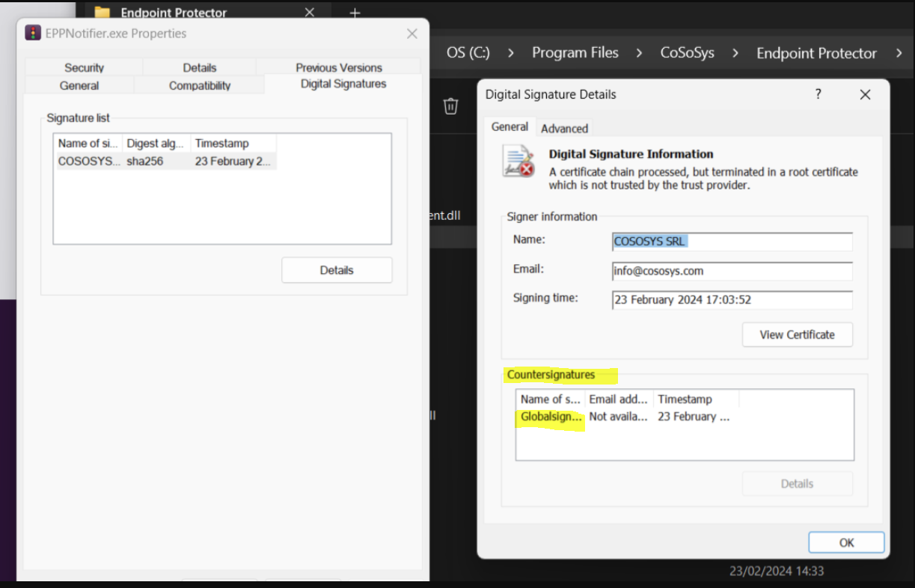
Task: Open the Compatibility tab in Properties
Action: pyautogui.click(x=199, y=85)
